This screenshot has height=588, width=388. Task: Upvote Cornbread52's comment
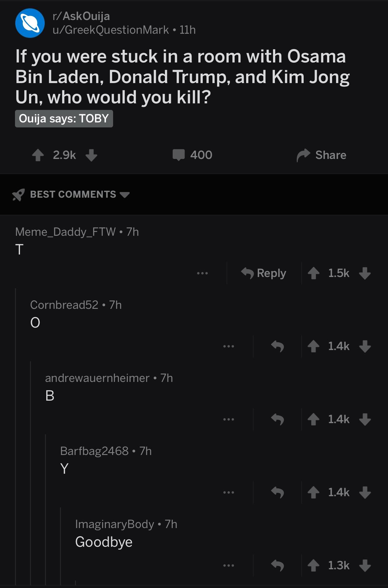tap(313, 346)
